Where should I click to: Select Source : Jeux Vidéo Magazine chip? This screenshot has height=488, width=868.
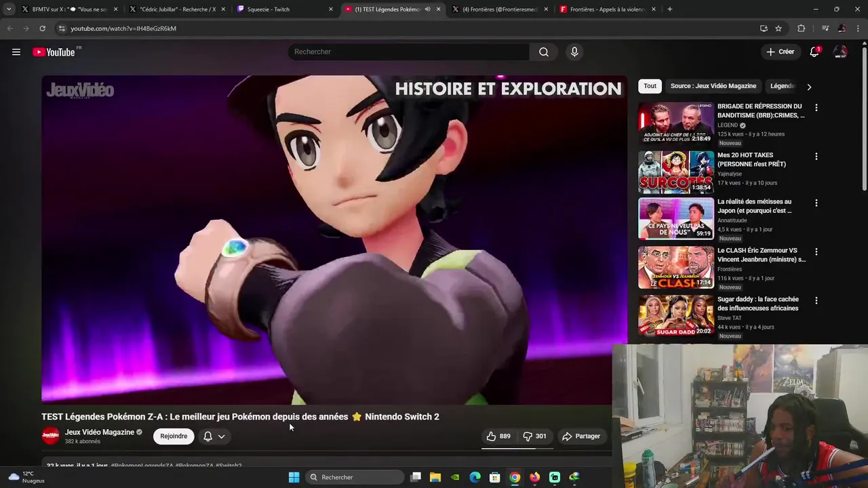[x=713, y=86]
